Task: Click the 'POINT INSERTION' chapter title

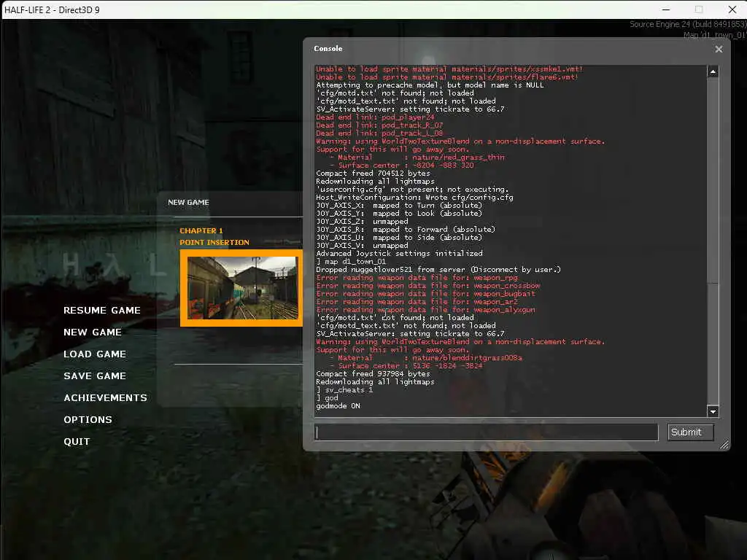Action: pos(214,242)
